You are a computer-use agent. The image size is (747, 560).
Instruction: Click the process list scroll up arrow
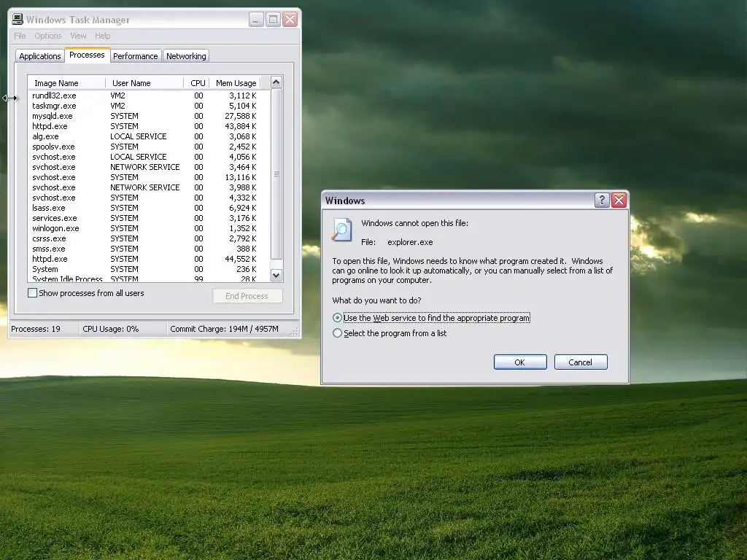tap(276, 82)
